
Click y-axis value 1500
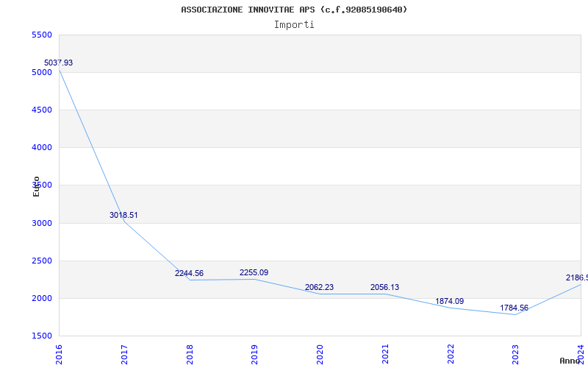[x=43, y=336]
